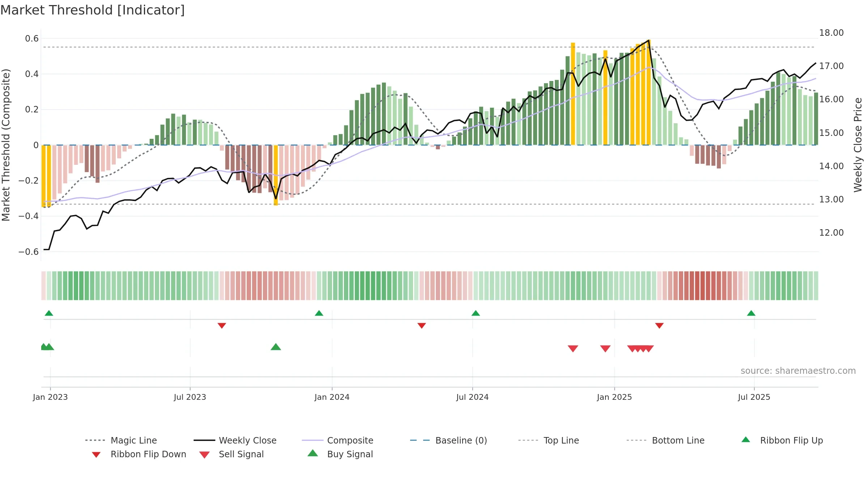The height and width of the screenshot is (488, 868).
Task: Click the ribbon flip up marker near Dec 2023
Action: point(319,313)
